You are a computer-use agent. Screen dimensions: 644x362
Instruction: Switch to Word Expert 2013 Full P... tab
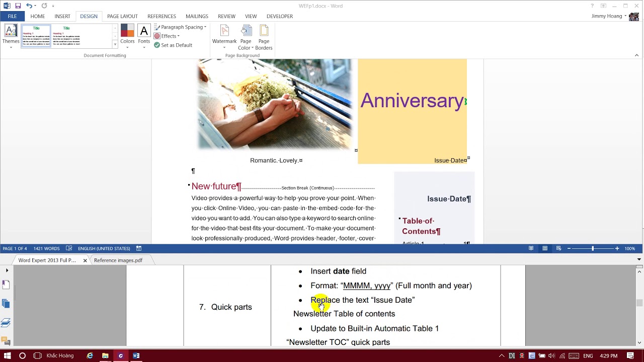click(47, 260)
